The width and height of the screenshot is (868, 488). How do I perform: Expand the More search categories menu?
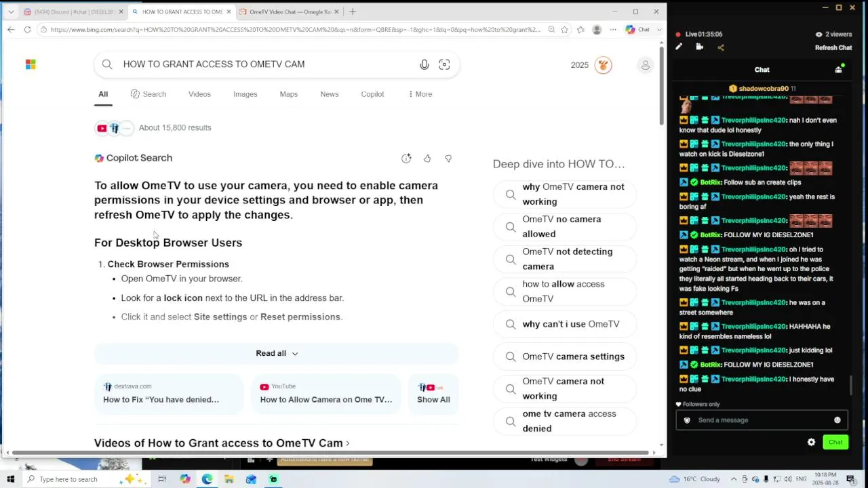pos(420,94)
